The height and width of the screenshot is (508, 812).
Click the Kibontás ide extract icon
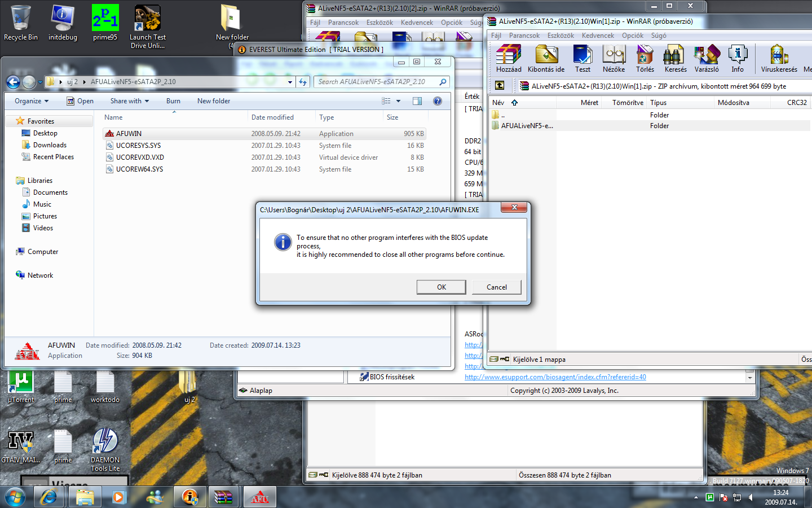pos(546,59)
